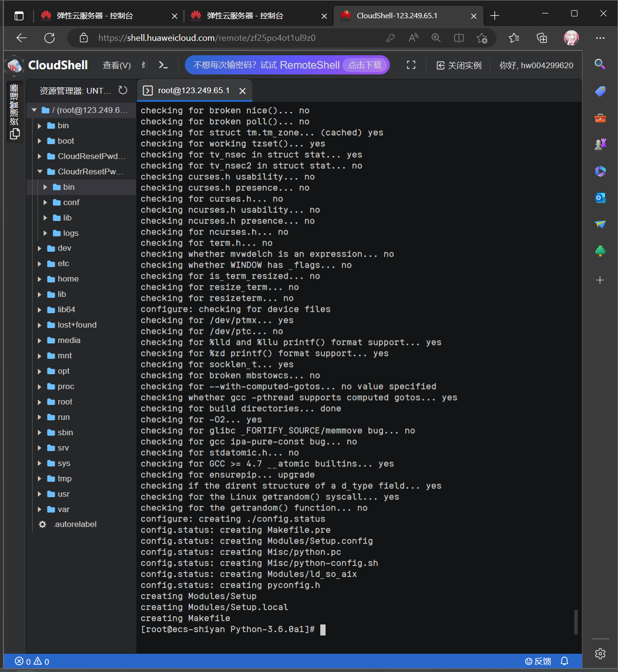Click 关闭实例 to close the instance
This screenshot has height=672, width=618.
point(459,65)
